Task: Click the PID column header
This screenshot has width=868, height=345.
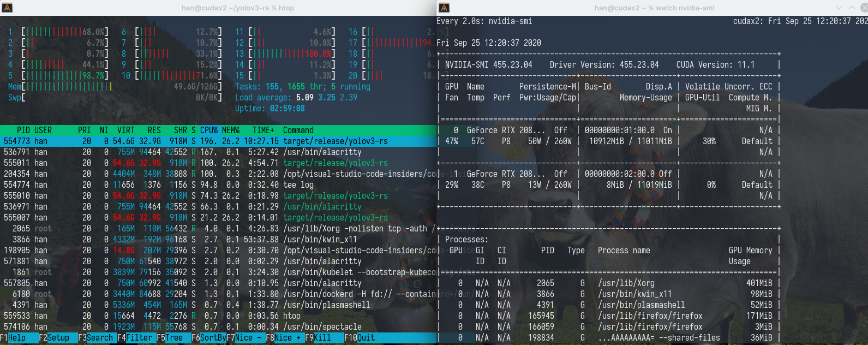Action: [x=23, y=130]
